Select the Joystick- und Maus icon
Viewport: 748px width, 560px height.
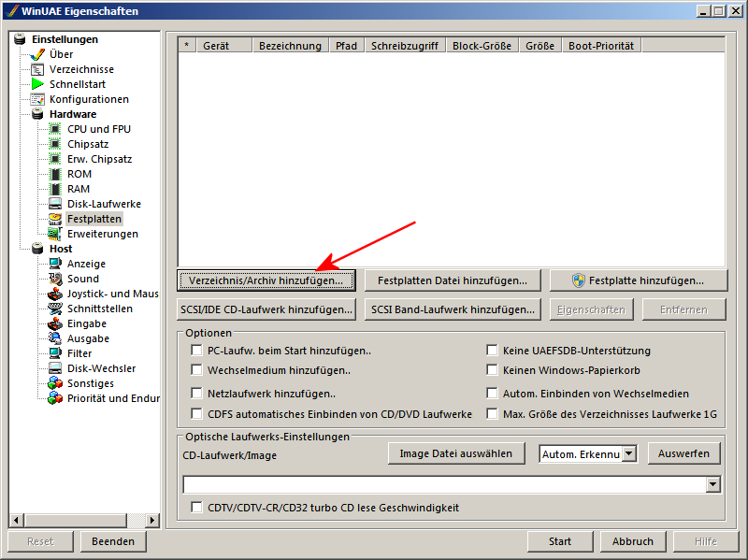point(53,293)
